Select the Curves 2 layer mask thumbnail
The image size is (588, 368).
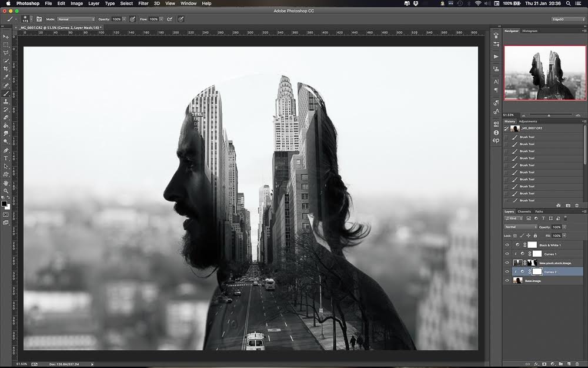(536, 272)
